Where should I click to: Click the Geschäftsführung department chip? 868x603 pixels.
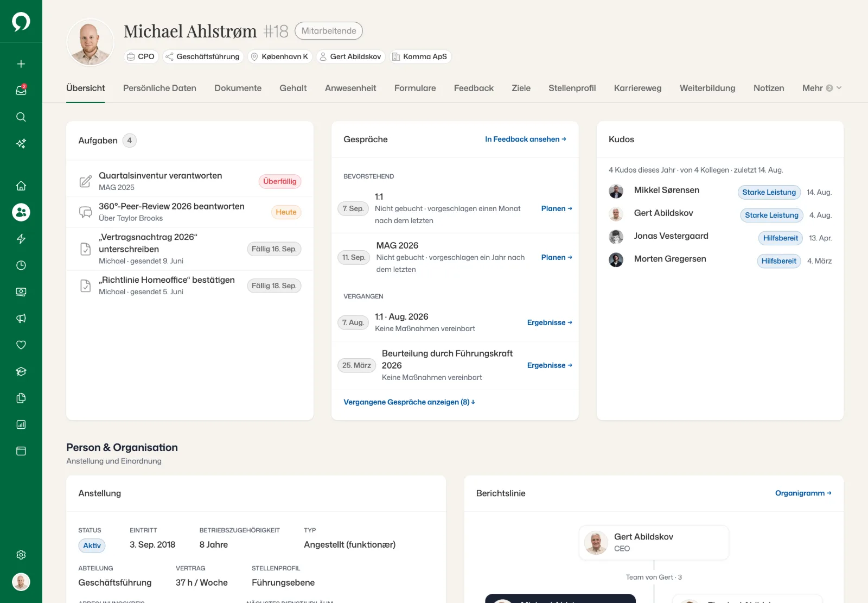coord(203,56)
